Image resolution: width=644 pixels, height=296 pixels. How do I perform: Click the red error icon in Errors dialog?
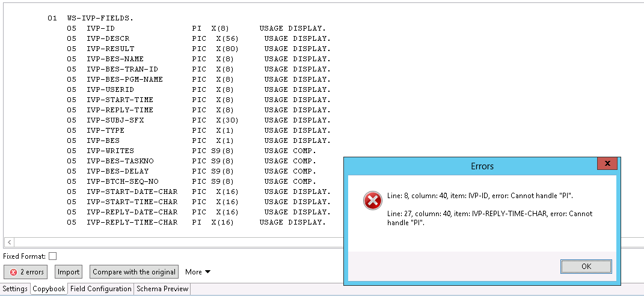coord(373,201)
